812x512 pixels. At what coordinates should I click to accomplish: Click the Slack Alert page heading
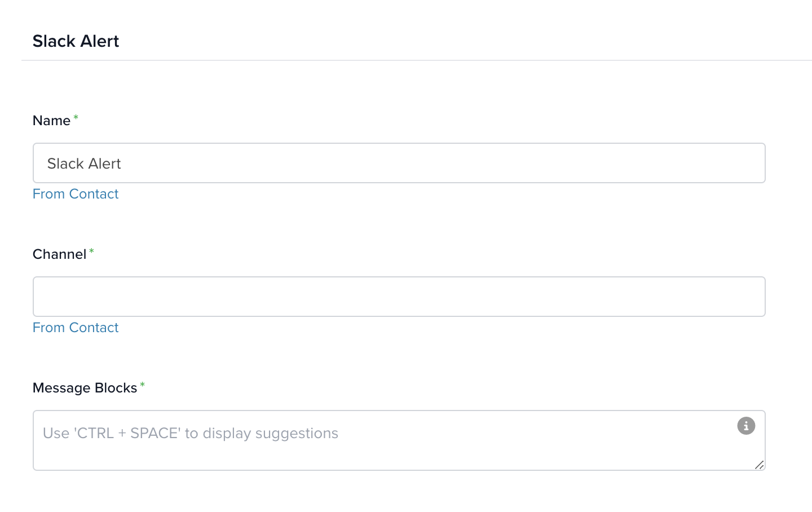(x=76, y=41)
